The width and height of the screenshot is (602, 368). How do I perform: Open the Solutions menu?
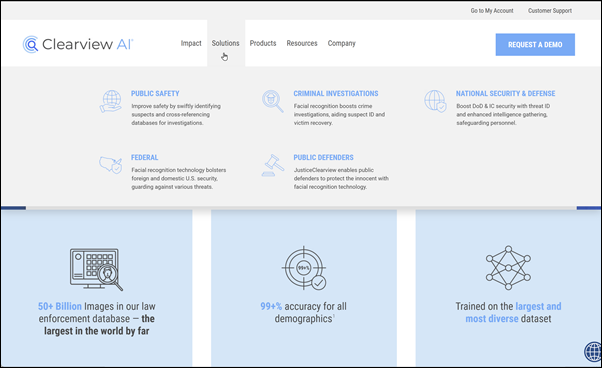tap(225, 43)
